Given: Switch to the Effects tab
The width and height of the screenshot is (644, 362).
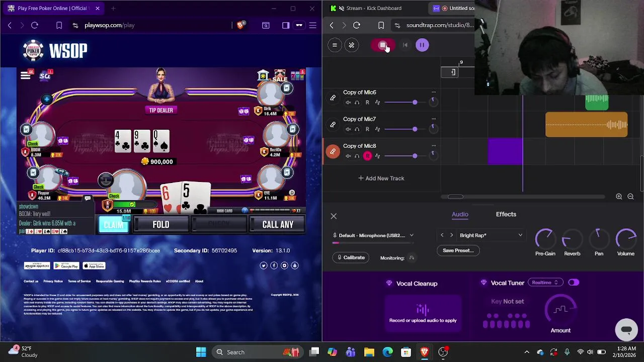Looking at the screenshot, I should pos(506,214).
